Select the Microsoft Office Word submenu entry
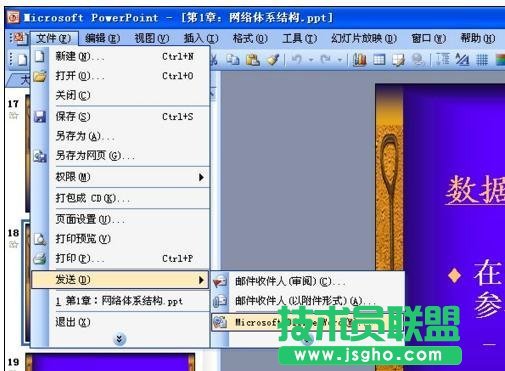The width and height of the screenshot is (505, 371). (x=308, y=322)
